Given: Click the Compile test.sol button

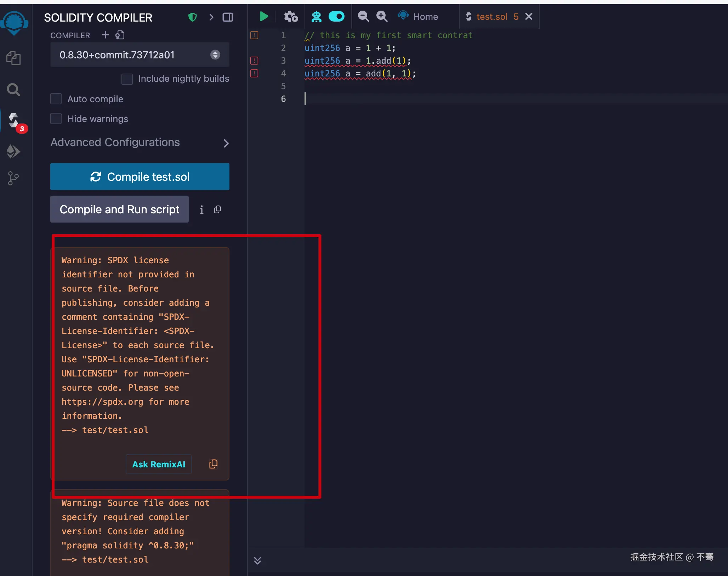Looking at the screenshot, I should pos(140,177).
